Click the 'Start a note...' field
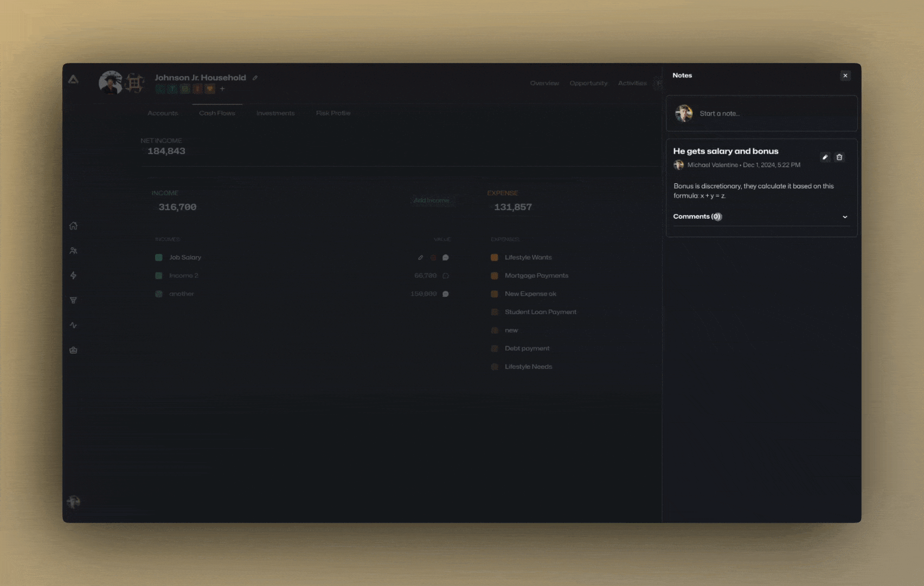Image resolution: width=924 pixels, height=586 pixels. click(x=761, y=113)
